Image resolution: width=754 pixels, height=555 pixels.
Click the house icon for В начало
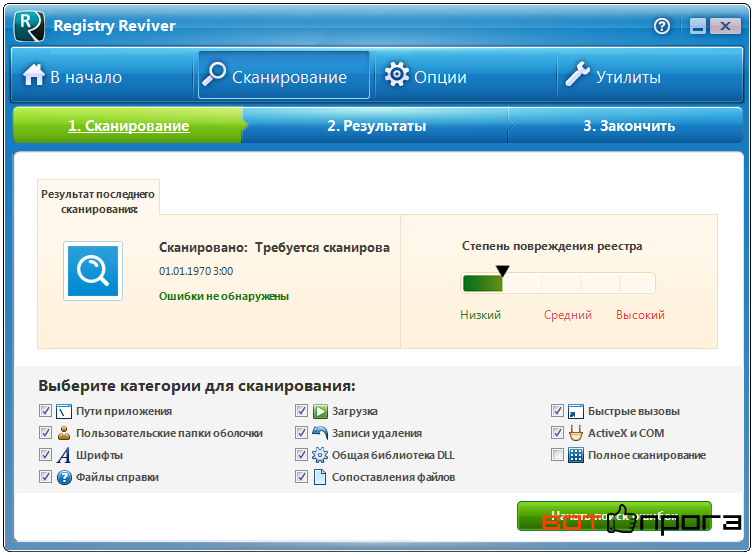(34, 75)
